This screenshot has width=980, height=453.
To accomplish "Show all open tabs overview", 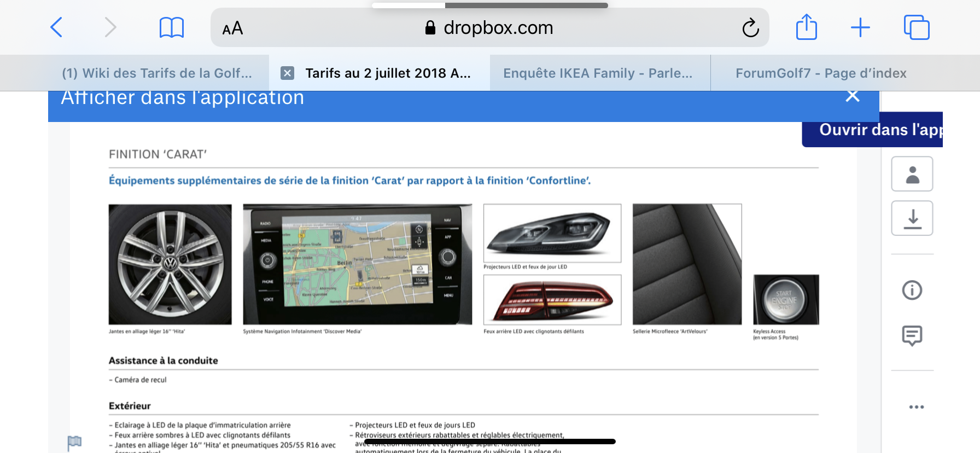I will coord(917,27).
